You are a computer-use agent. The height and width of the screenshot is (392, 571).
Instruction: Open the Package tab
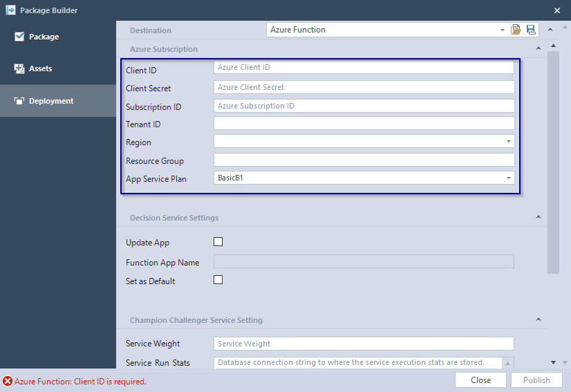58,37
